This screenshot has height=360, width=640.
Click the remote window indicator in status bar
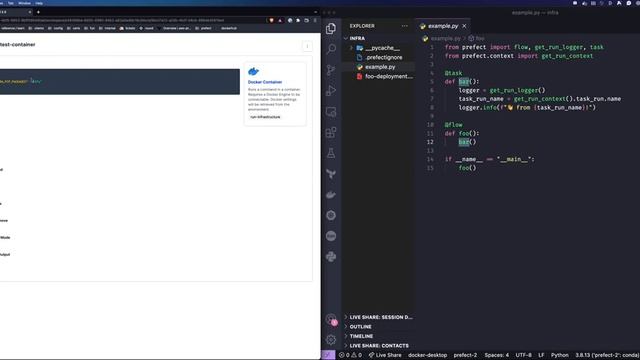[x=328, y=355]
